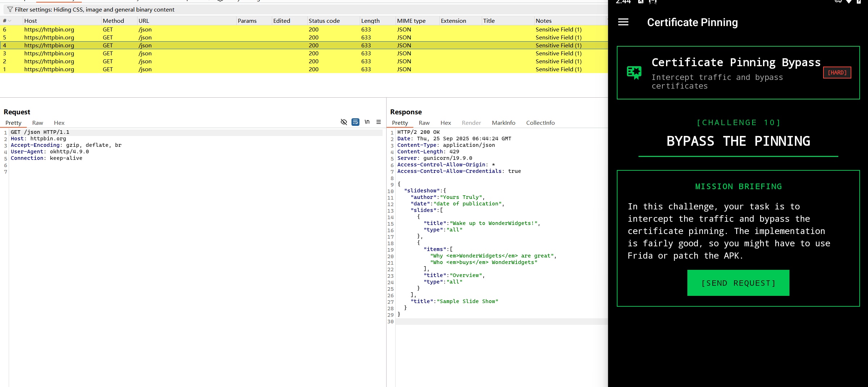Sort the table by the Length column header
Image resolution: width=868 pixels, height=387 pixels.
tap(370, 21)
